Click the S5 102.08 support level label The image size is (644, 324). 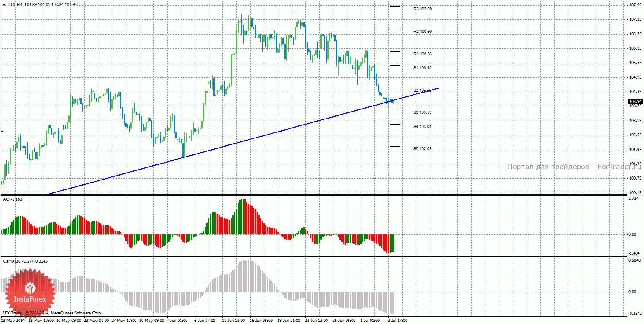coord(422,149)
